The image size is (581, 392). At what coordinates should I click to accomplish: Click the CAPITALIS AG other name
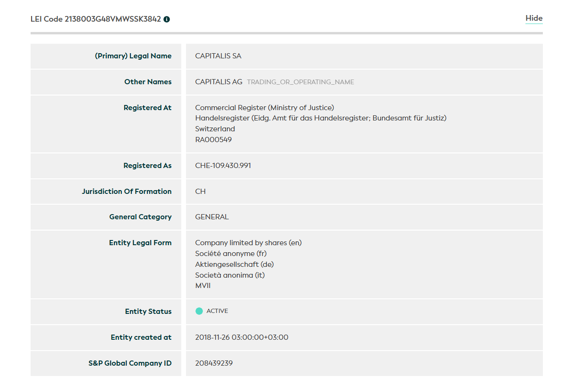pyautogui.click(x=218, y=82)
